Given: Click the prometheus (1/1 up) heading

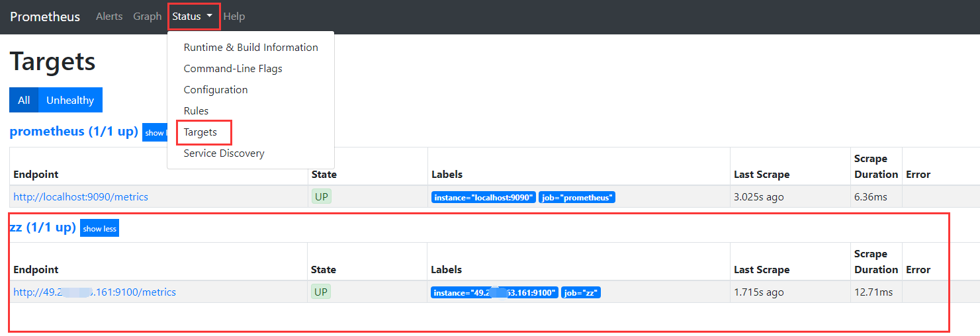Looking at the screenshot, I should (x=73, y=132).
